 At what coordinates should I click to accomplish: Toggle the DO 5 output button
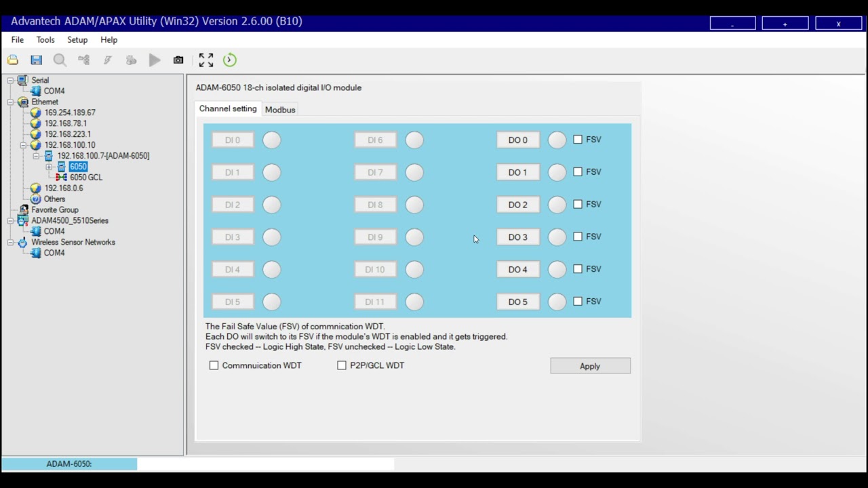pyautogui.click(x=518, y=302)
